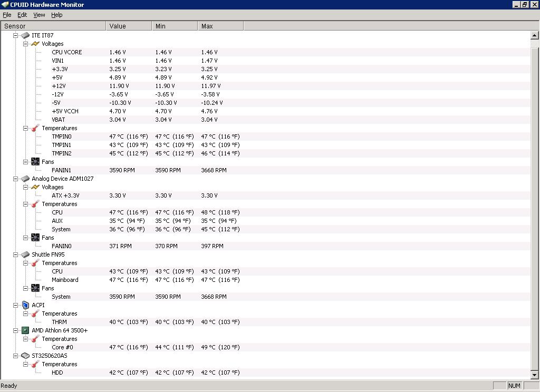
Task: Click the vertical scrollbar down arrow
Action: pos(535,375)
